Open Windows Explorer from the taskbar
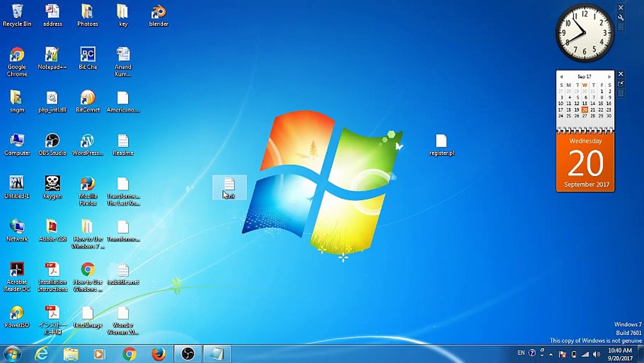This screenshot has width=644, height=363. [71, 354]
